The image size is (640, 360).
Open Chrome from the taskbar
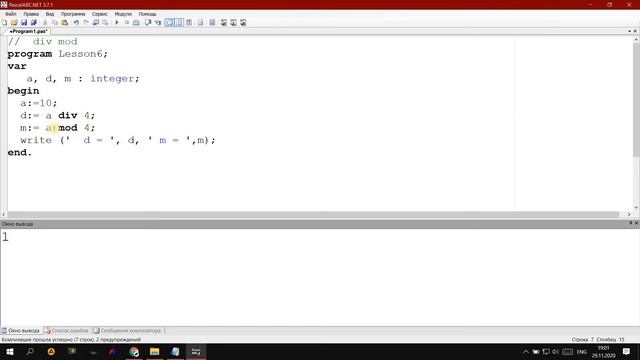pyautogui.click(x=134, y=351)
